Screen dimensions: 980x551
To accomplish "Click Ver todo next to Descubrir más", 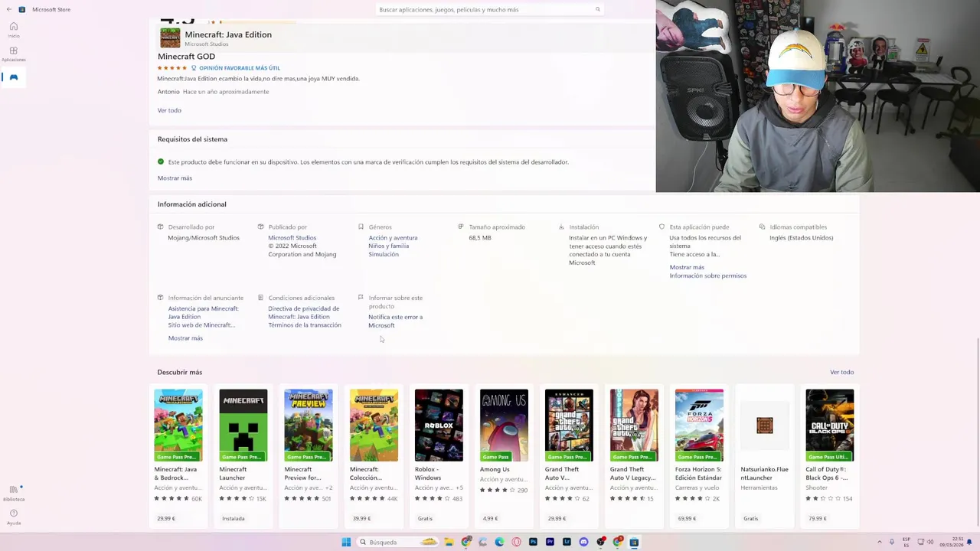I will [x=841, y=372].
